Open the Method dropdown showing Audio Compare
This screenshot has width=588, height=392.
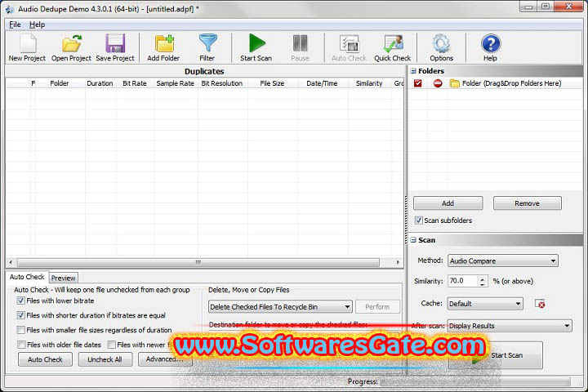(502, 261)
